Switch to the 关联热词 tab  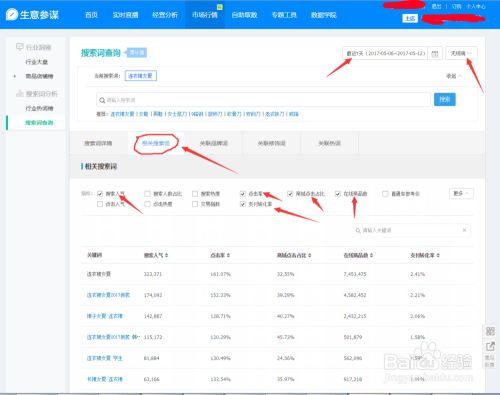tap(329, 143)
